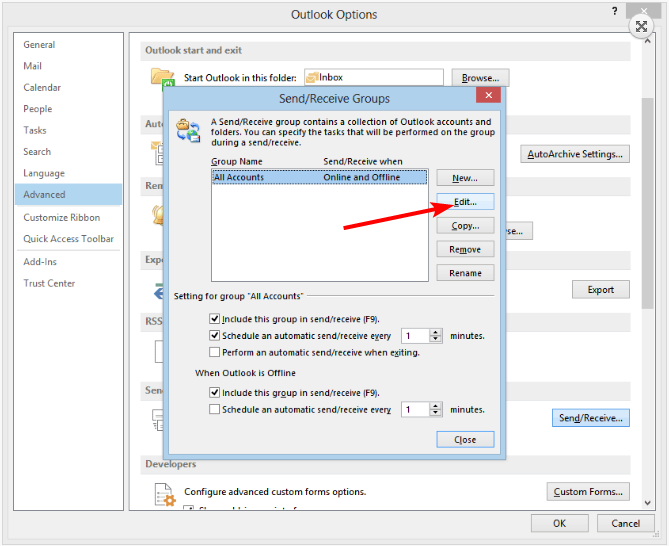Click the Group Name column header

click(237, 161)
